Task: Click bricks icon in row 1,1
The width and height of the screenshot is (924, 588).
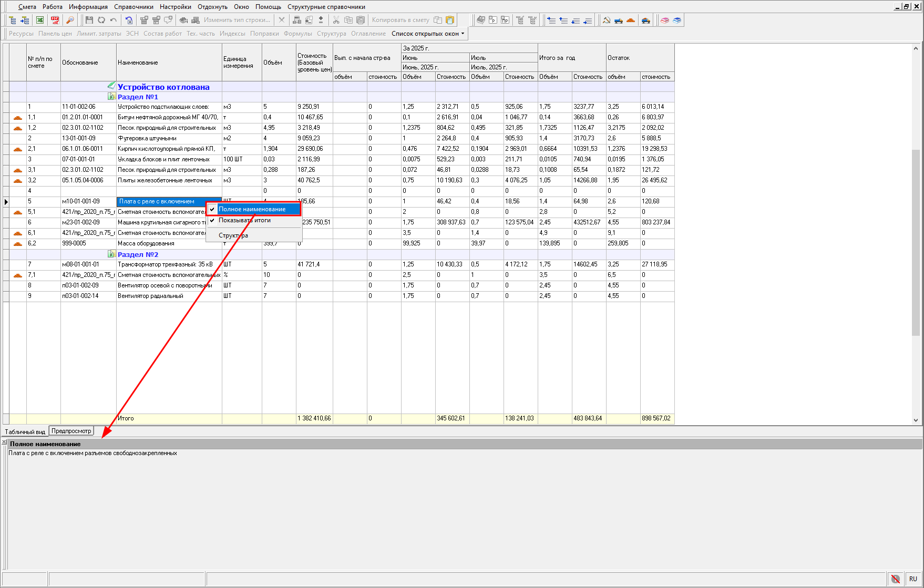Action: pos(17,117)
